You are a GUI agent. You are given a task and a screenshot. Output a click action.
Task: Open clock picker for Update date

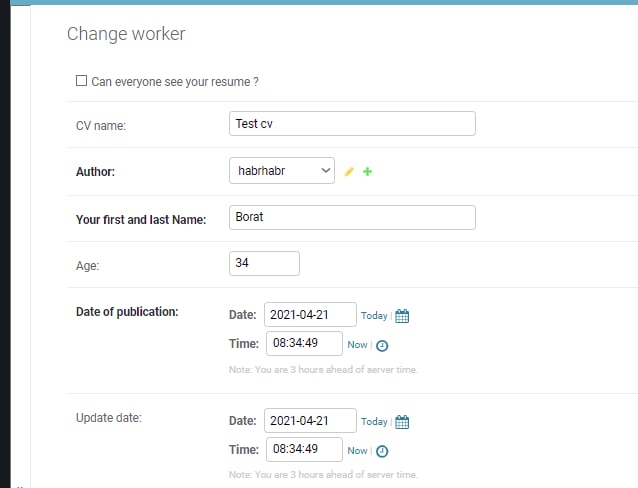[x=382, y=451]
